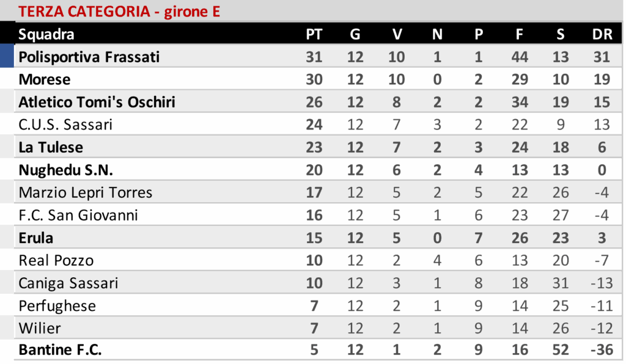Image resolution: width=626 pixels, height=364 pixels.
Task: Select the Bantine F.C. team name
Action: (x=60, y=351)
